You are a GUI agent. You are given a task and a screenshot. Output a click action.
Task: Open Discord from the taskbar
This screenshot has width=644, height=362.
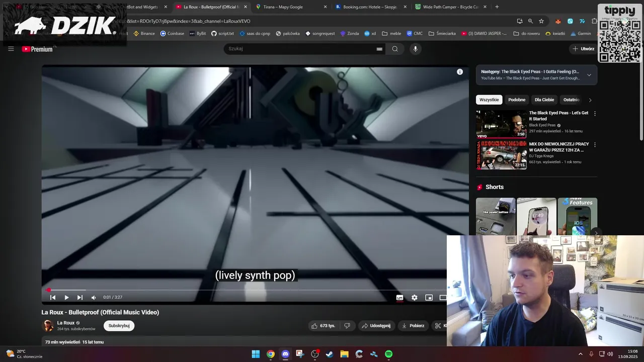click(x=285, y=354)
